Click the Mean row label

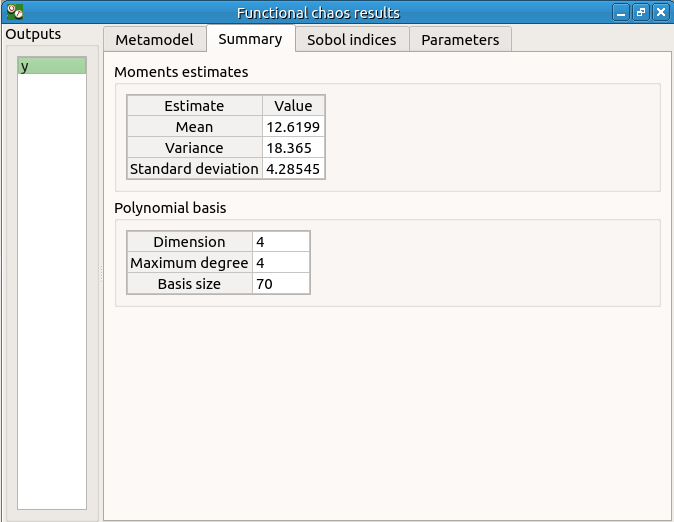pyautogui.click(x=194, y=127)
